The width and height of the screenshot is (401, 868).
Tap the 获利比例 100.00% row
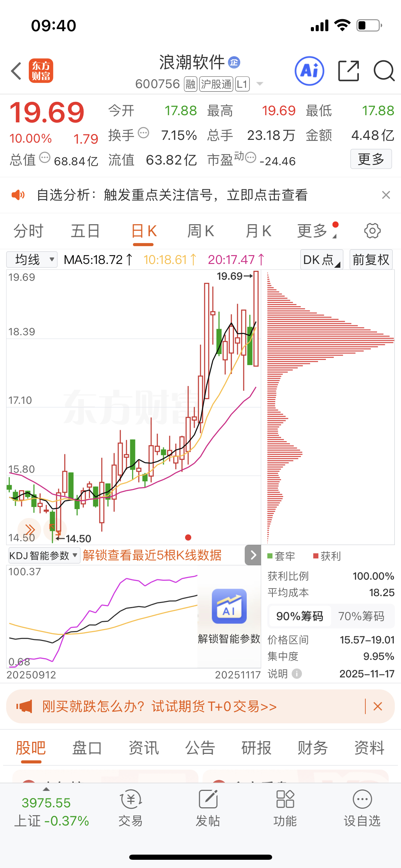coord(331,576)
